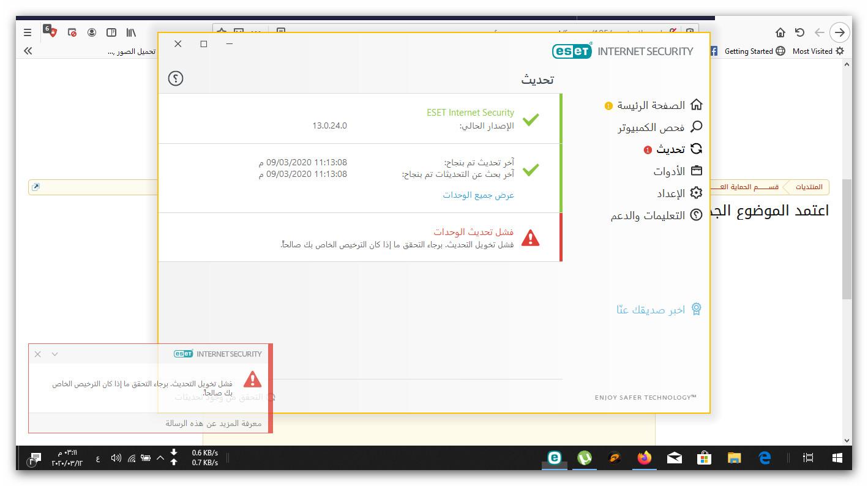This screenshot has width=868, height=486.
Task: Click the red alert badge next to تحديث
Action: tap(648, 150)
